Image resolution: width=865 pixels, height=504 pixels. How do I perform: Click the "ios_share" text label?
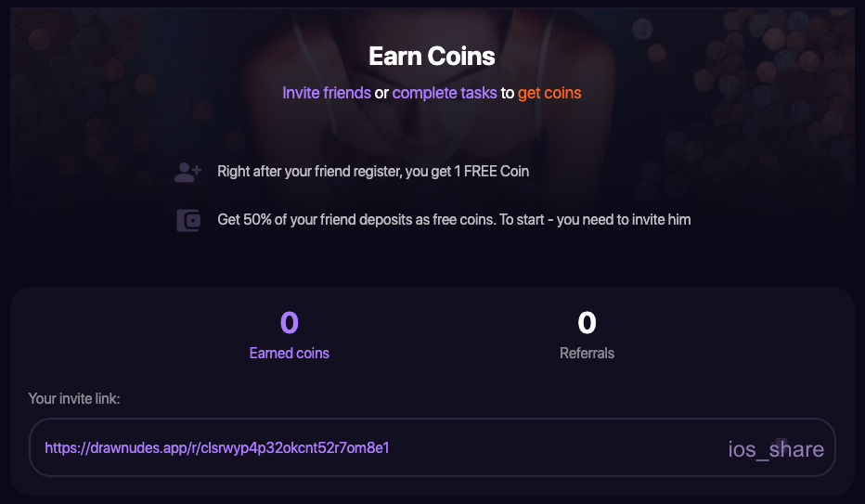(776, 450)
